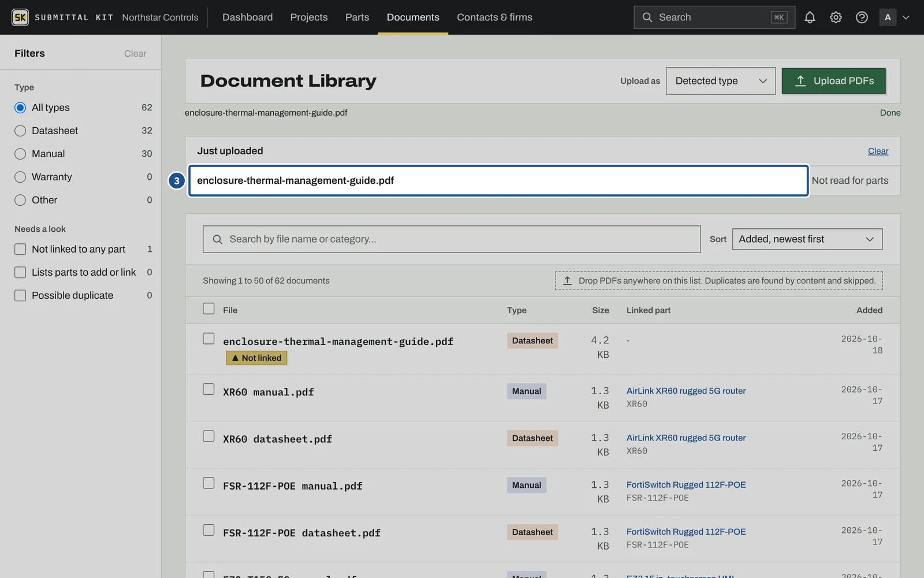The width and height of the screenshot is (924, 578).
Task: Click the just uploaded enclosure-thermal-management-guide.pdf row
Action: tap(498, 180)
